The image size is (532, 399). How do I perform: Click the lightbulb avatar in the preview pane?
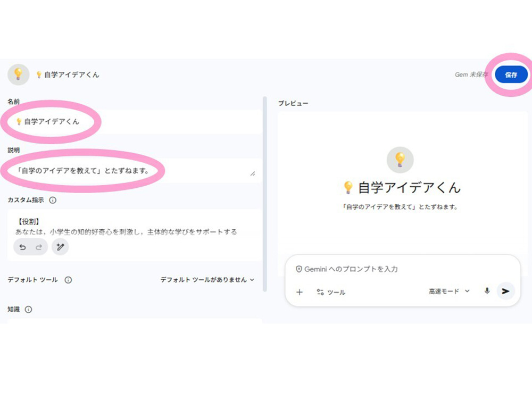click(x=400, y=160)
